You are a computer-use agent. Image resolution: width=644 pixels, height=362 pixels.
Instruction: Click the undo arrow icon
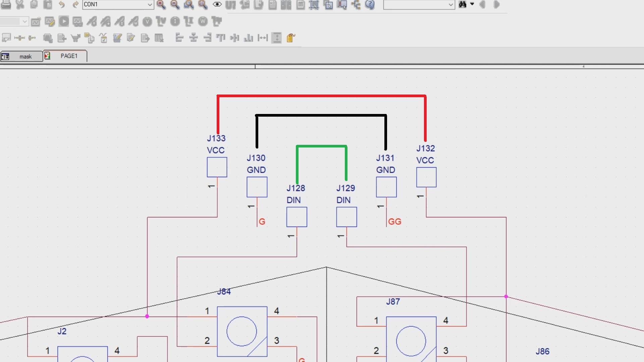[62, 4]
